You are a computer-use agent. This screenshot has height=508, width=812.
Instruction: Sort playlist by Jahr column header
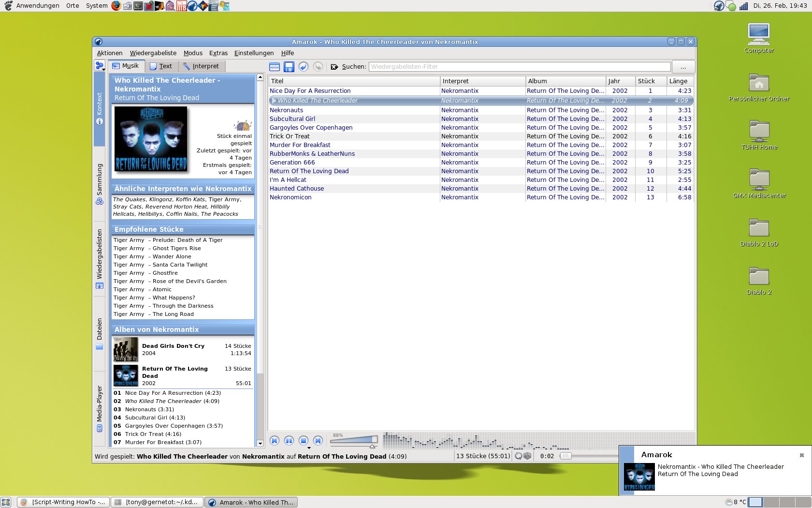pos(620,81)
